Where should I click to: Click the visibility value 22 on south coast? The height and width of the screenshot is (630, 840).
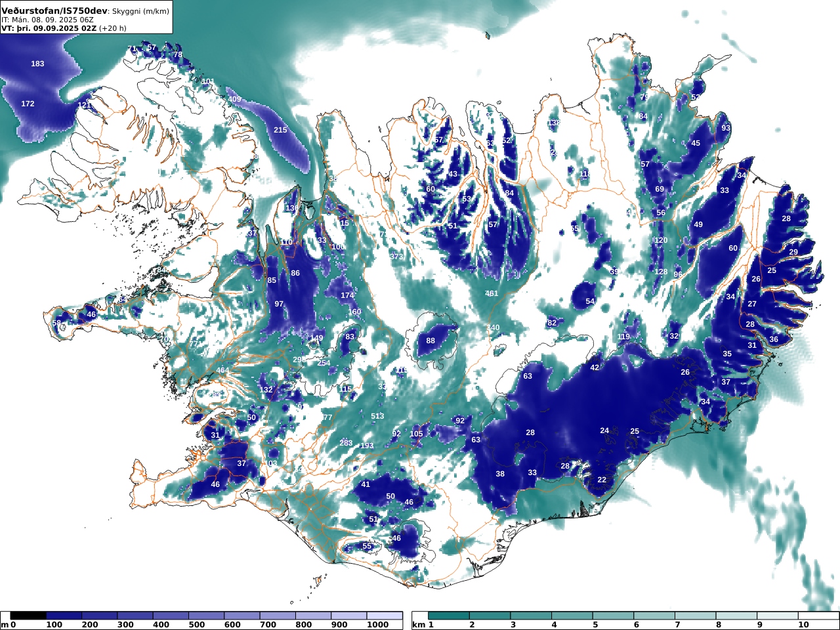602,480
